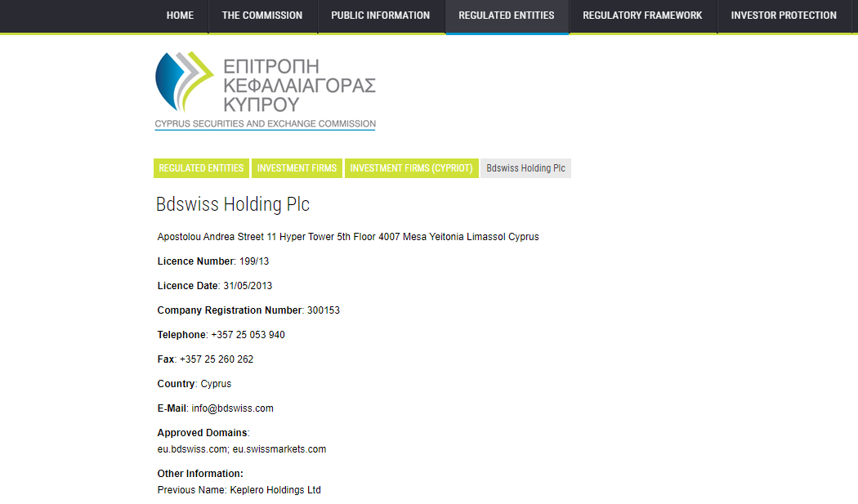Click telephone number +357 25 053 940

[248, 335]
